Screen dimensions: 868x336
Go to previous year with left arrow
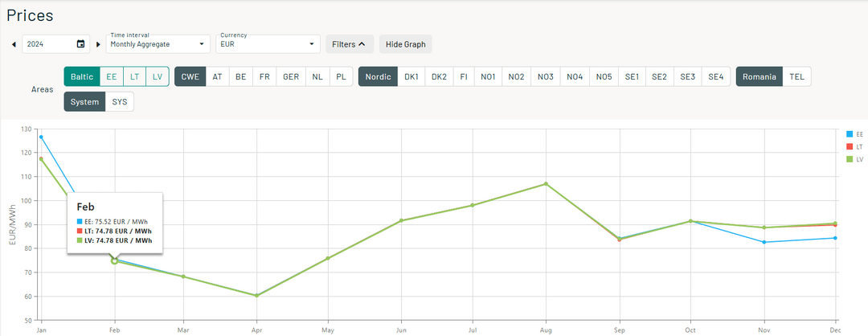pyautogui.click(x=14, y=44)
